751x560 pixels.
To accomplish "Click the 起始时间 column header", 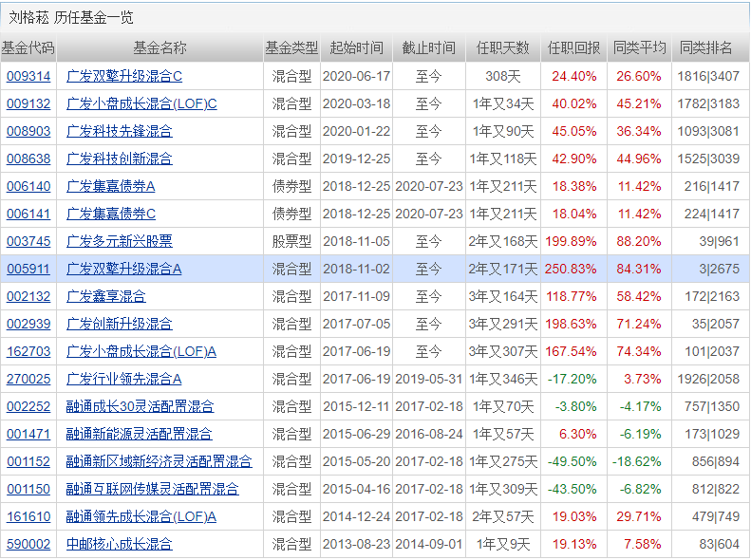I will [356, 47].
